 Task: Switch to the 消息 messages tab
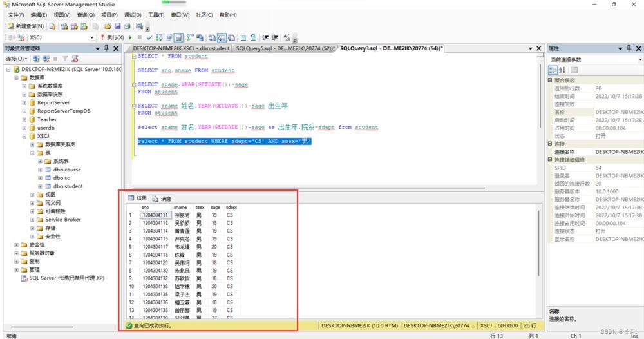pos(162,199)
